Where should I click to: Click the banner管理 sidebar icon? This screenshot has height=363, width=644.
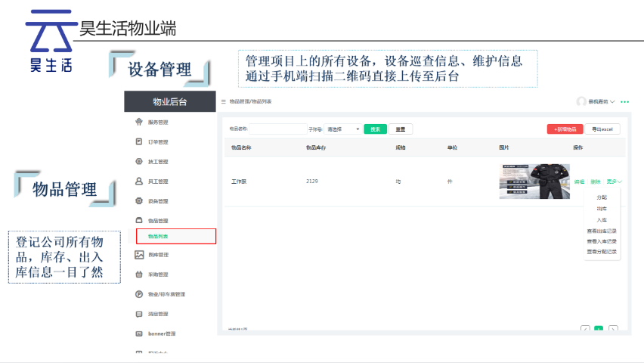pyautogui.click(x=139, y=334)
